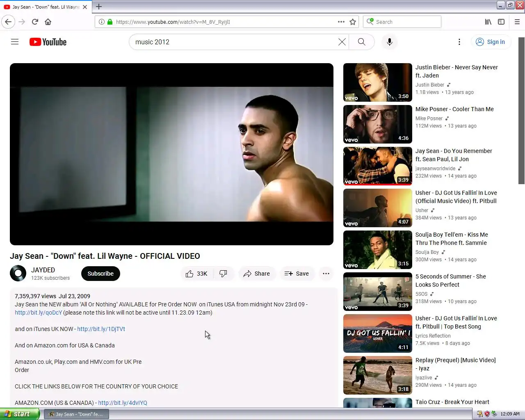Image resolution: width=525 pixels, height=420 pixels.
Task: Click the main video player
Action: tap(171, 154)
